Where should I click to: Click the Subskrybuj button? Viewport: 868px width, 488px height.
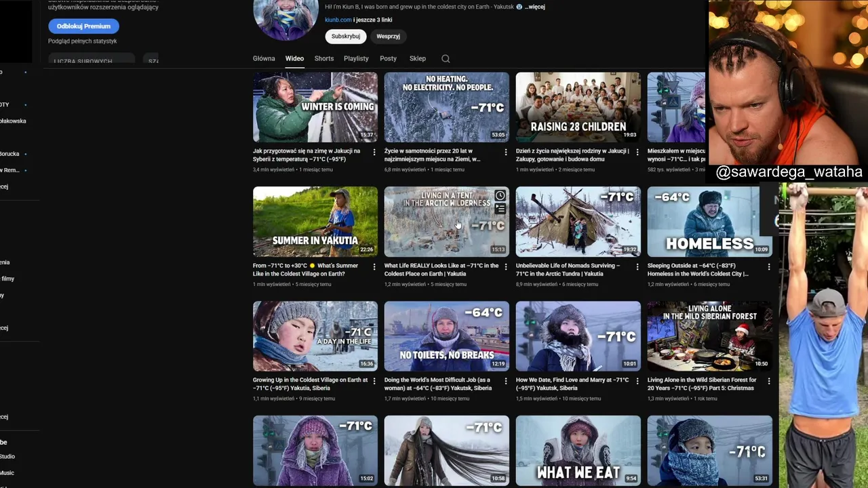(x=346, y=37)
